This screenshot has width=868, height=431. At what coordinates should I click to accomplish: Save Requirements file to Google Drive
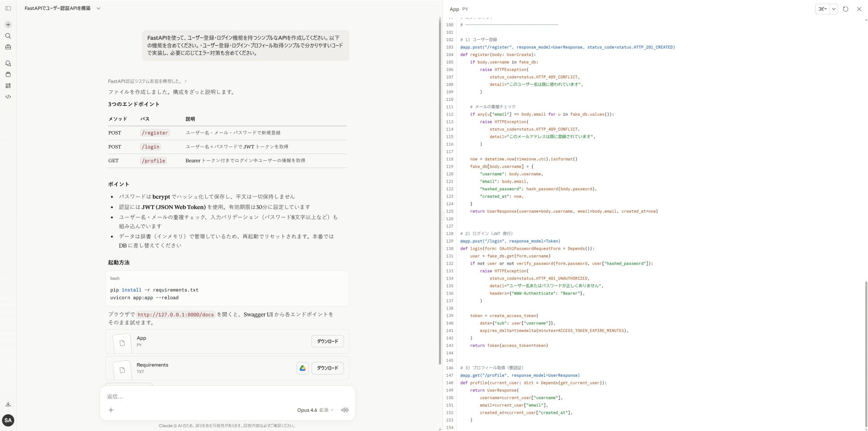[302, 368]
